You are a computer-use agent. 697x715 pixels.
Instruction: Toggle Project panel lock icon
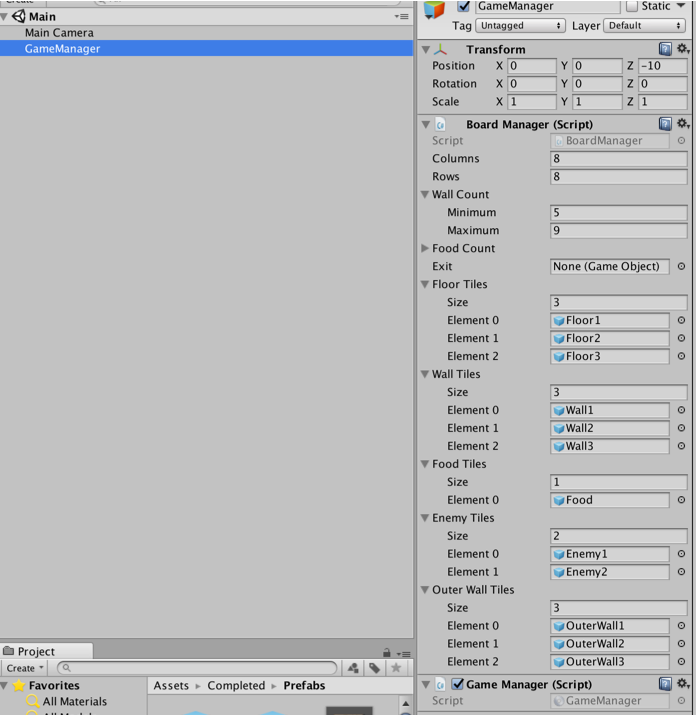point(387,653)
